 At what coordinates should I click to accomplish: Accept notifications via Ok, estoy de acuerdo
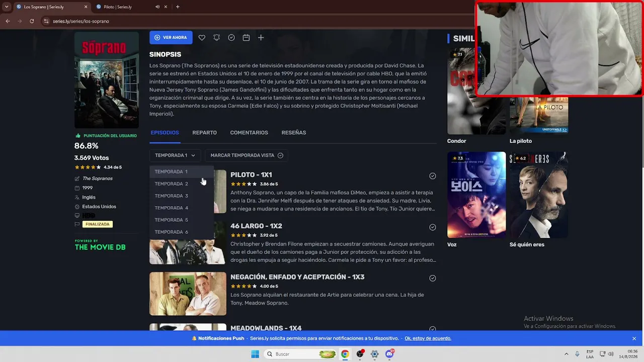[428, 338]
